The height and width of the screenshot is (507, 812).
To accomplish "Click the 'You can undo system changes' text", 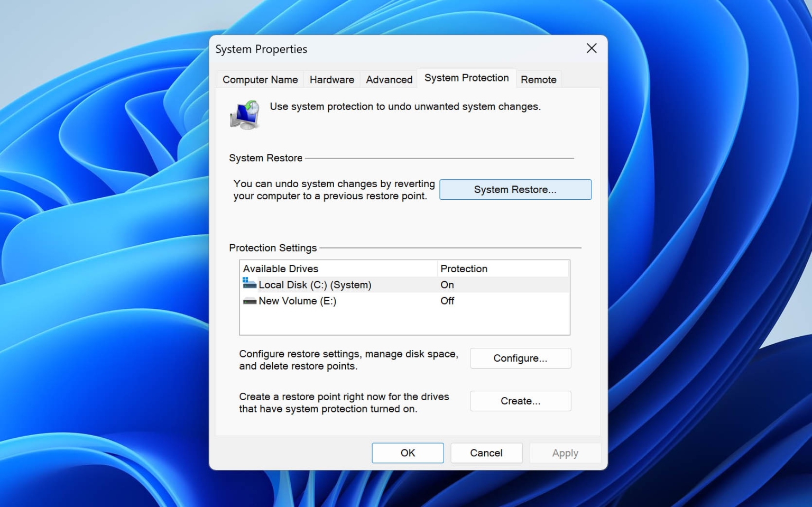I will (x=334, y=190).
